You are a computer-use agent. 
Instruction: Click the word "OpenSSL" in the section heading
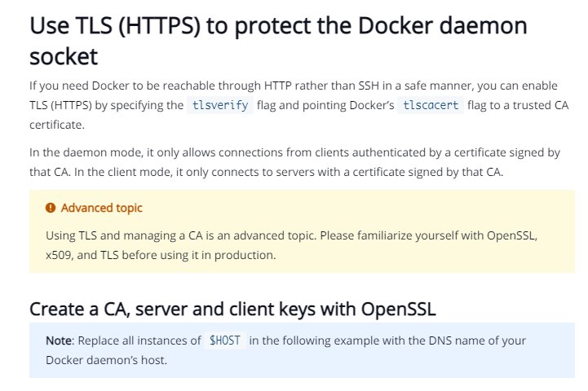tap(398, 310)
